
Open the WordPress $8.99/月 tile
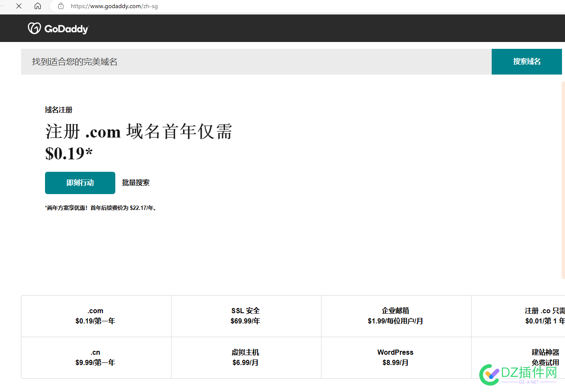pyautogui.click(x=396, y=358)
